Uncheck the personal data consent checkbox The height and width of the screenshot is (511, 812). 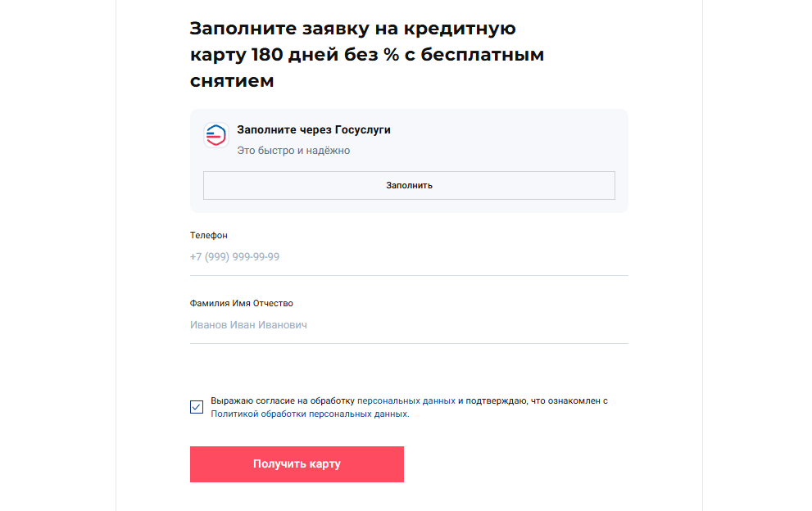click(x=197, y=407)
